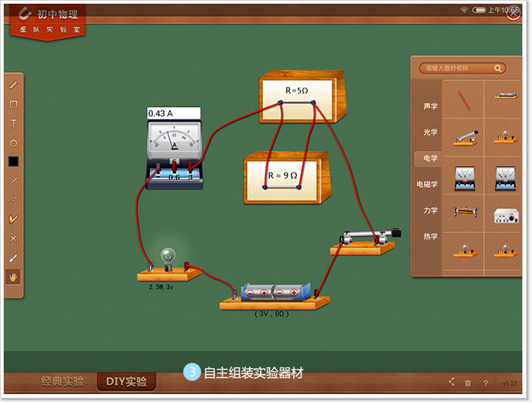This screenshot has width=532, height=403.
Task: Select the 声学 category
Action: pos(430,106)
